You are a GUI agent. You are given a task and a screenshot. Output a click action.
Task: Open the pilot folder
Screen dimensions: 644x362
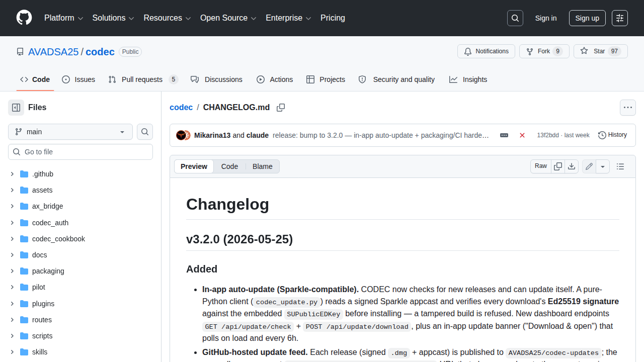point(39,287)
